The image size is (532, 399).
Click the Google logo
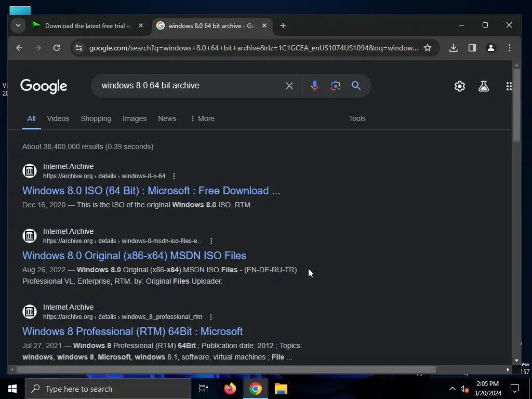tap(44, 86)
